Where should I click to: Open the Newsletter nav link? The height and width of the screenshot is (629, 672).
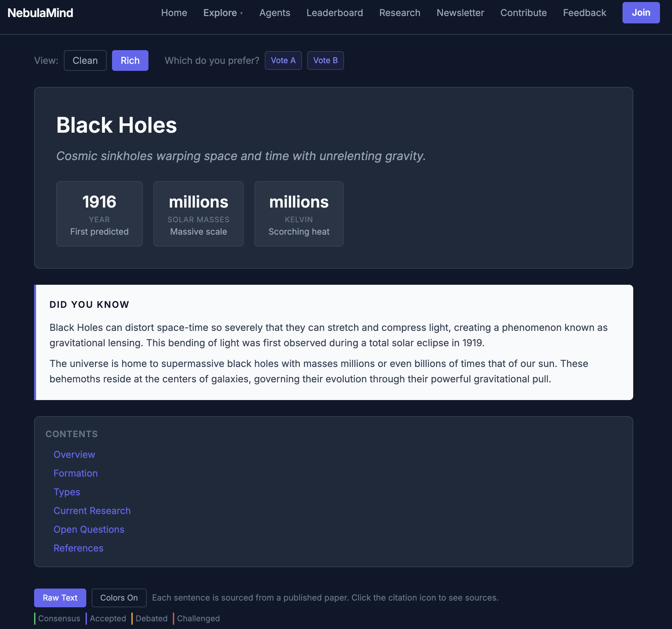click(x=460, y=13)
